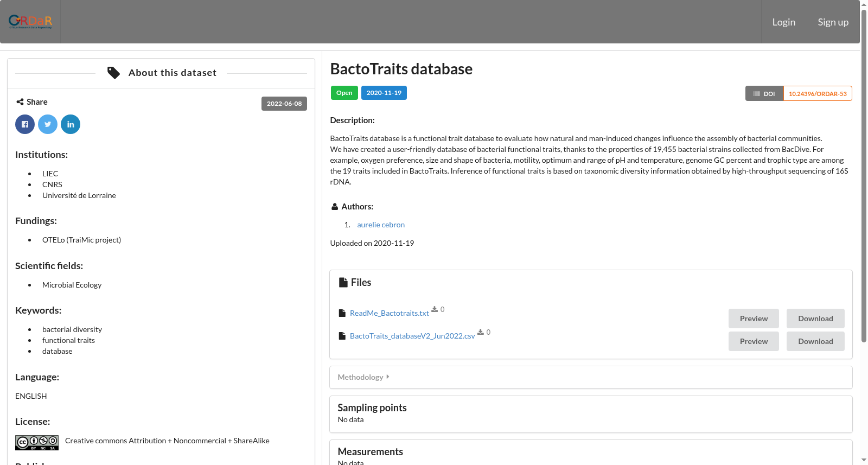Preview ReadMe_Bactotraits.txt file
Image resolution: width=868 pixels, height=465 pixels.
click(x=754, y=319)
